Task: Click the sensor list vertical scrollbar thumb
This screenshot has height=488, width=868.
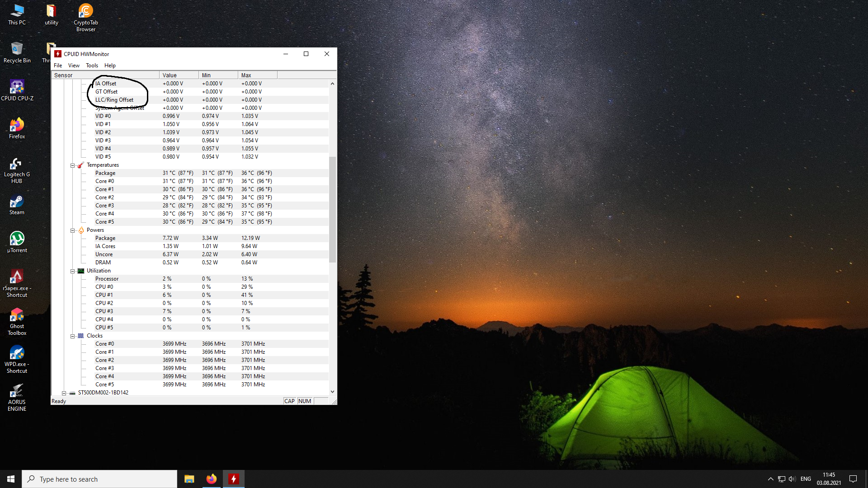Action: pos(332,209)
